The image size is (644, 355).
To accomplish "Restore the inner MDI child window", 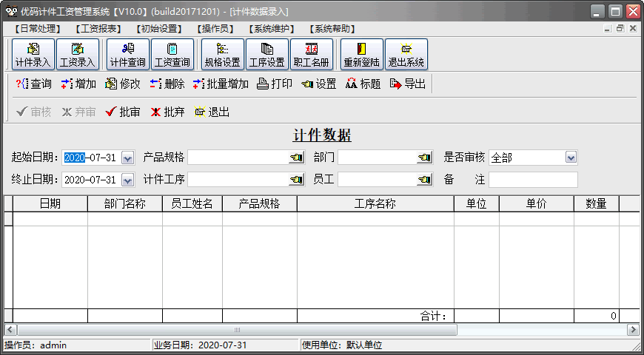I will point(620,29).
